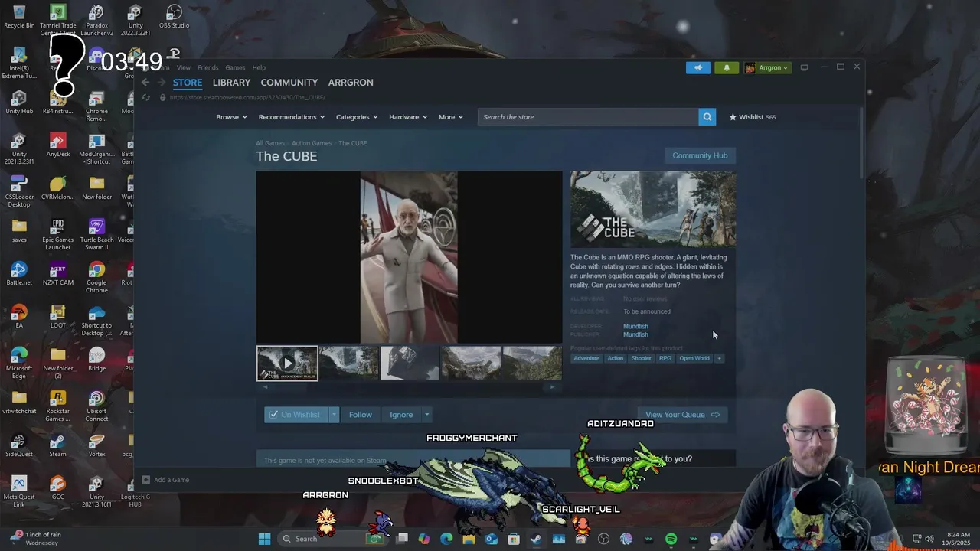Click the plus tag button after Open World

point(719,358)
